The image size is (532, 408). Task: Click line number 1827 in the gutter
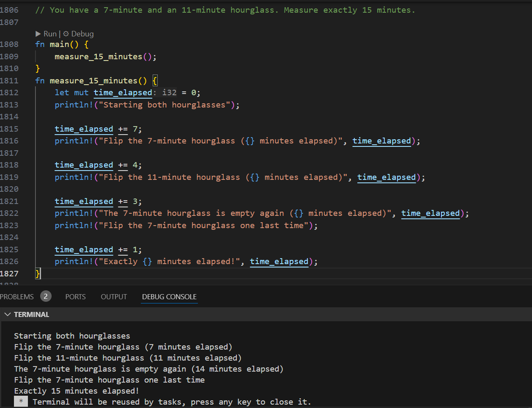[9, 274]
